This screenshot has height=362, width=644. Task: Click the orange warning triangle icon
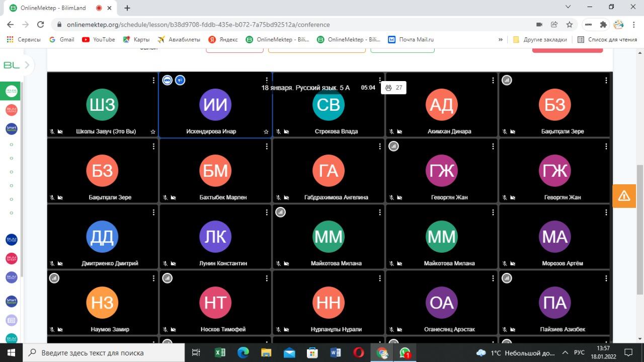[624, 196]
